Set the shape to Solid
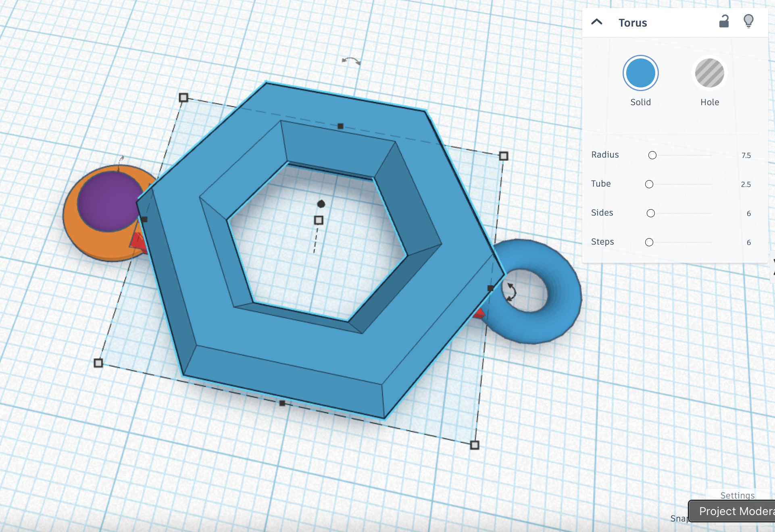The width and height of the screenshot is (775, 532). tap(640, 73)
